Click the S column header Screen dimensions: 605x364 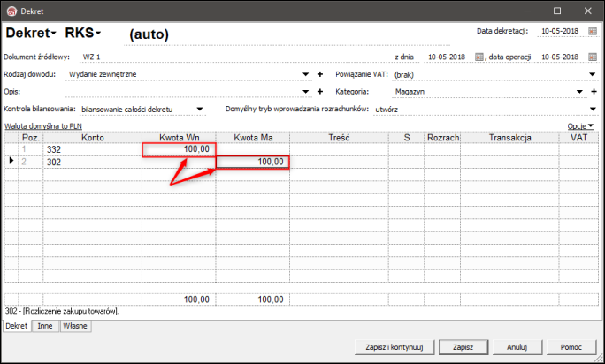click(407, 137)
